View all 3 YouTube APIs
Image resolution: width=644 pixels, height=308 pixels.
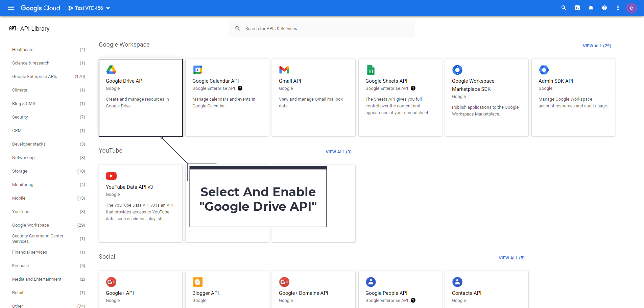tap(338, 152)
